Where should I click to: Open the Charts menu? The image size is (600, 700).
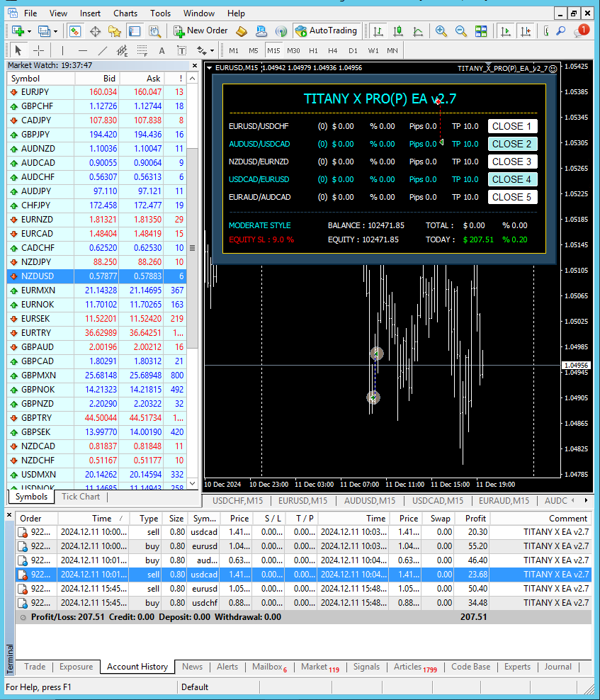[x=125, y=13]
